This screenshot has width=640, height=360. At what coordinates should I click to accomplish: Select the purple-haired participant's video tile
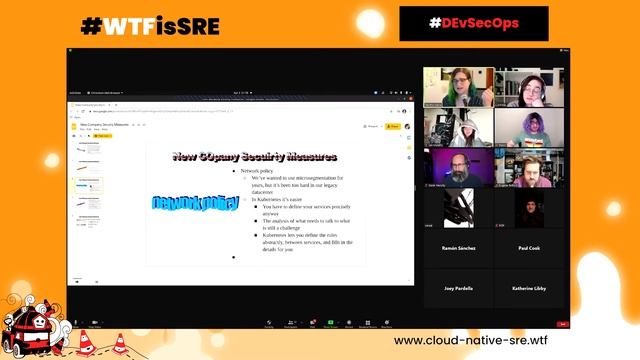click(x=529, y=128)
